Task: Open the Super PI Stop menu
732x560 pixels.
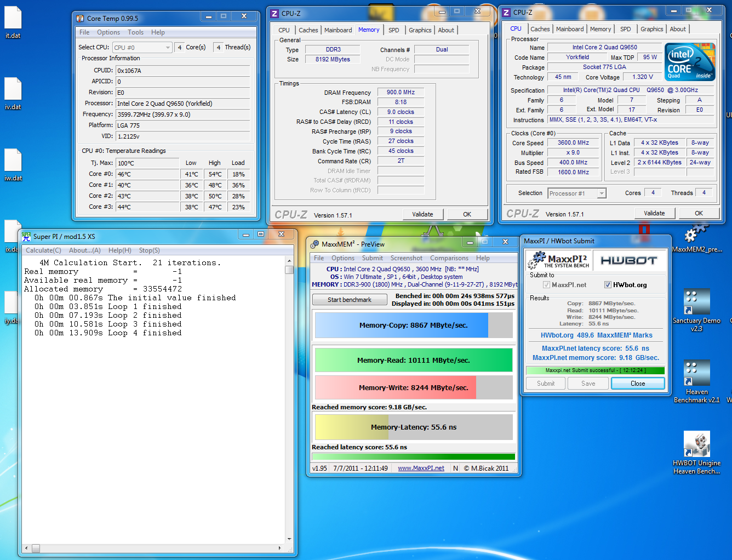Action: (x=149, y=250)
